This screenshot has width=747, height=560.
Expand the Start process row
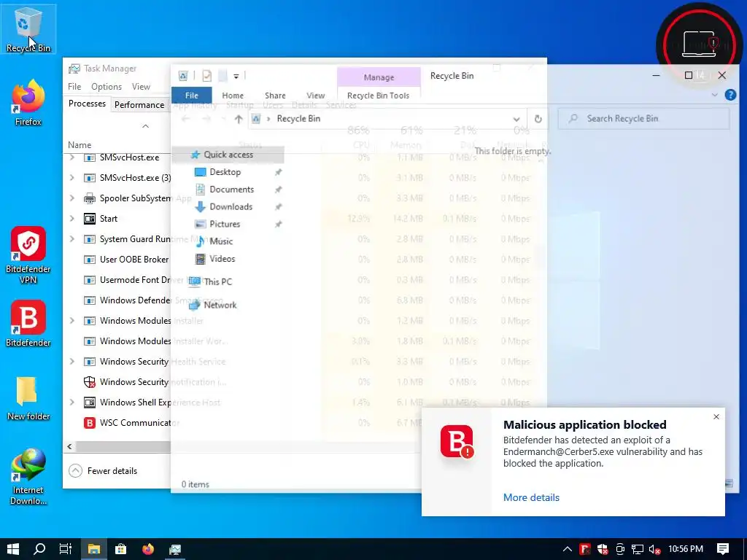72,219
